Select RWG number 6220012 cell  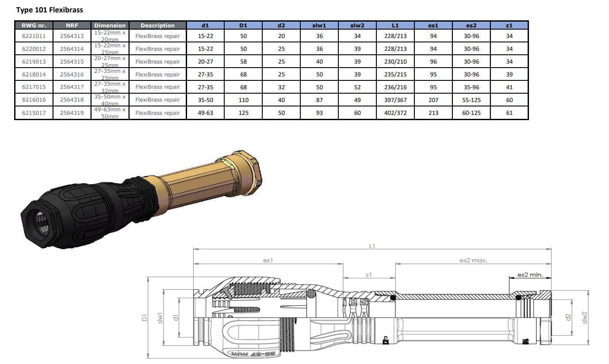coord(34,49)
